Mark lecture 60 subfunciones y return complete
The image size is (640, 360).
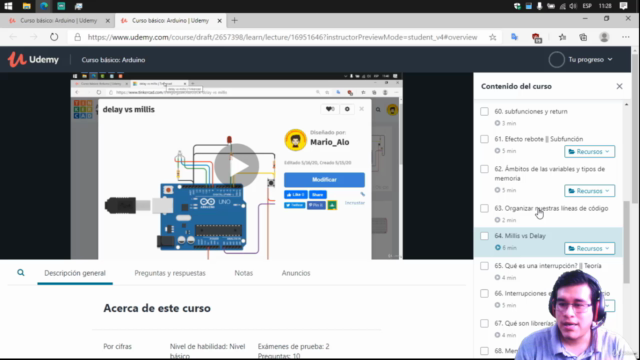coord(484,111)
